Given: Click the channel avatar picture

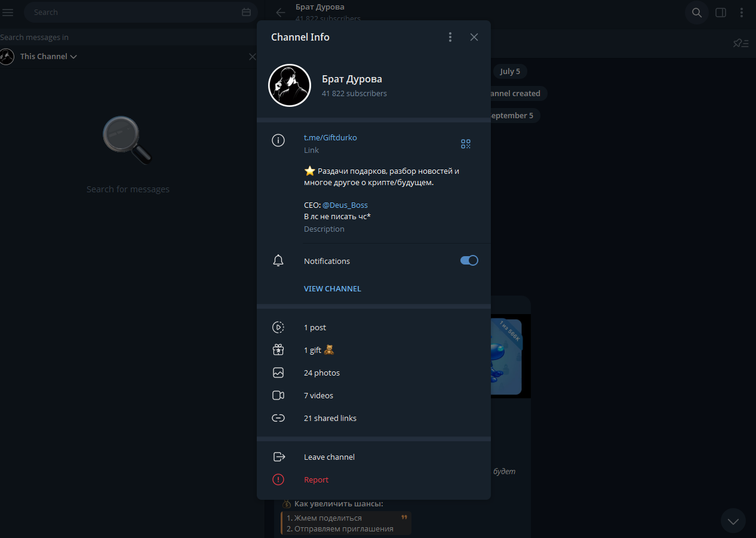Looking at the screenshot, I should [290, 86].
